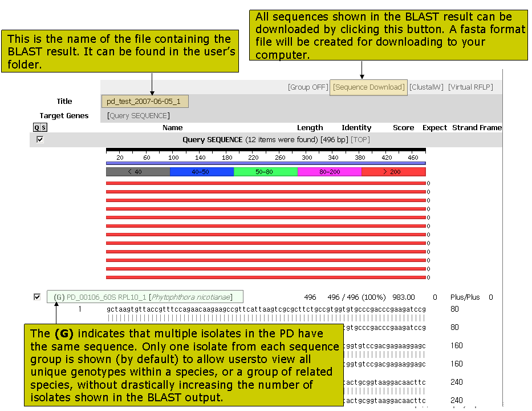
Task: Click the blue 40-50 score legend segment
Action: coord(202,172)
